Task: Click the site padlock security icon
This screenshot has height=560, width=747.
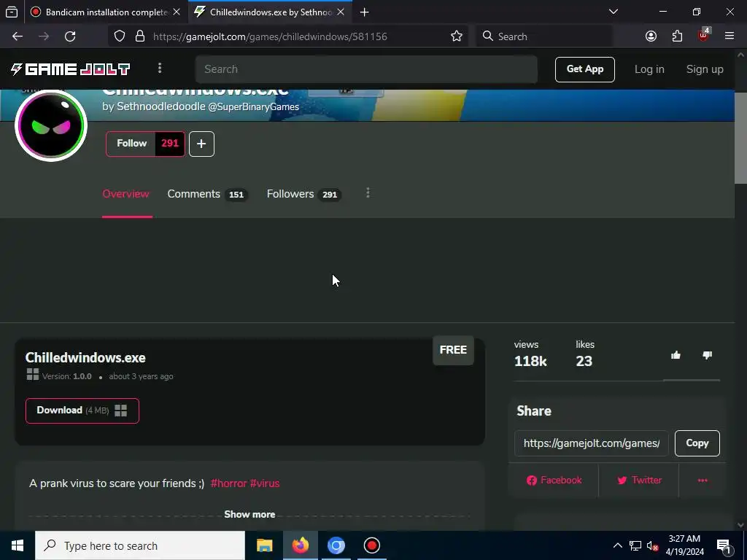Action: tap(139, 36)
